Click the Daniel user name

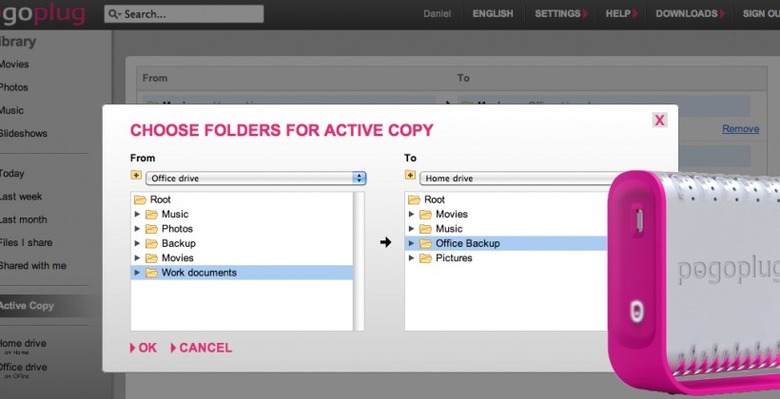coord(437,14)
